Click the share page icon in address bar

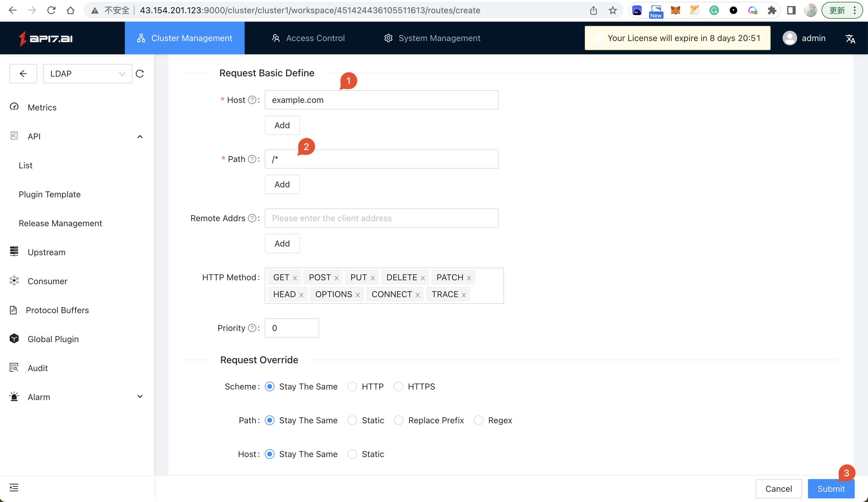click(x=593, y=10)
